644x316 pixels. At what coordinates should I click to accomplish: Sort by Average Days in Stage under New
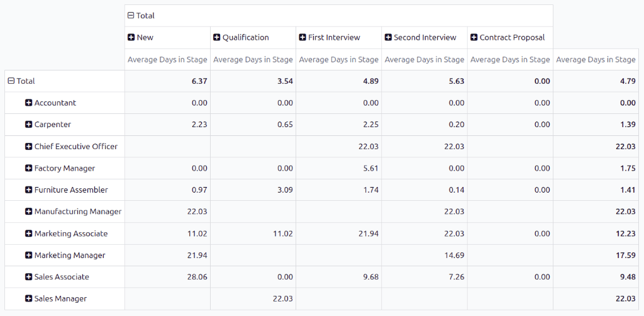[167, 60]
